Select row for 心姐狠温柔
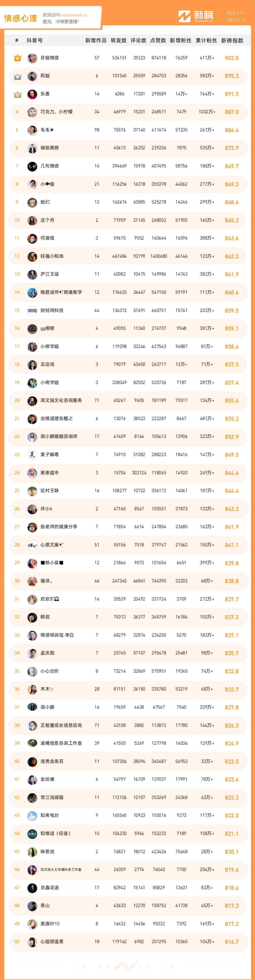Viewport: 255px width, 980px height. [128, 942]
